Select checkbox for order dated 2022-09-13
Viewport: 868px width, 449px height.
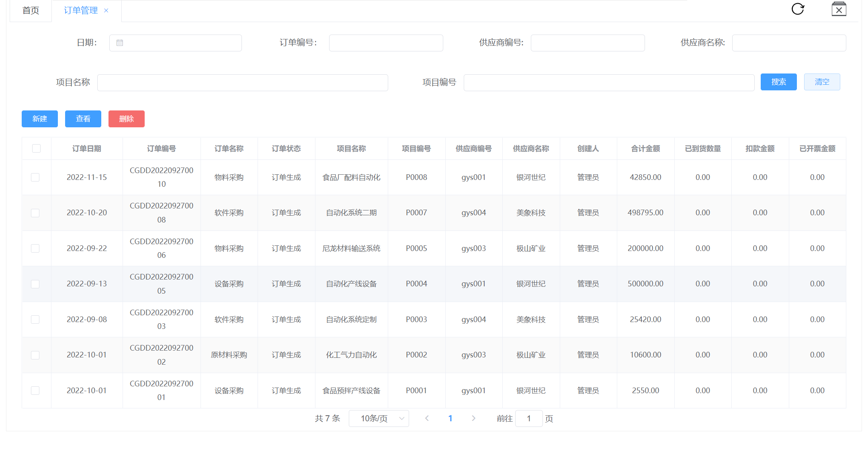[35, 284]
